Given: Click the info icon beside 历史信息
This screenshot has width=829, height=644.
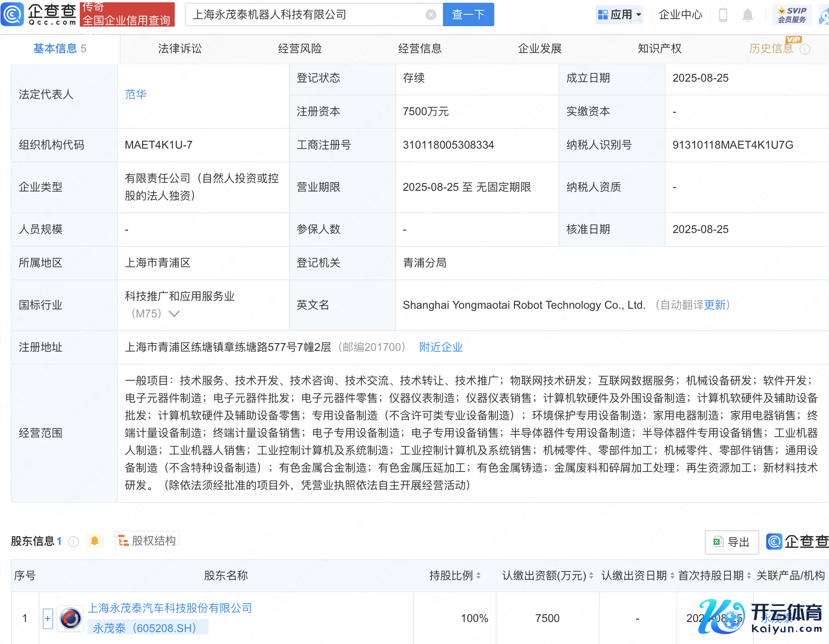Looking at the screenshot, I should point(805,49).
